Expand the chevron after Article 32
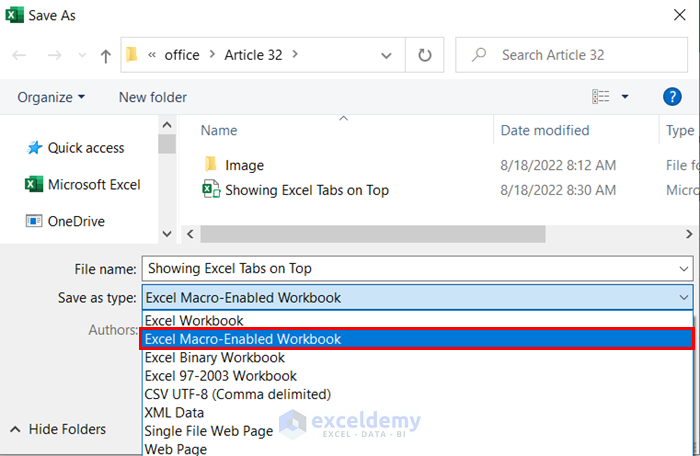Screen dimensions: 700x456 (x=295, y=54)
